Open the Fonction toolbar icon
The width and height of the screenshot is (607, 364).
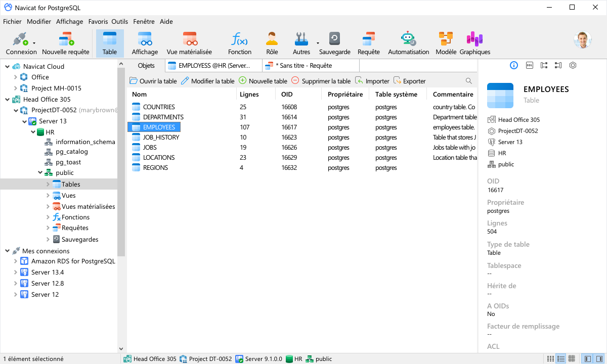coord(240,43)
